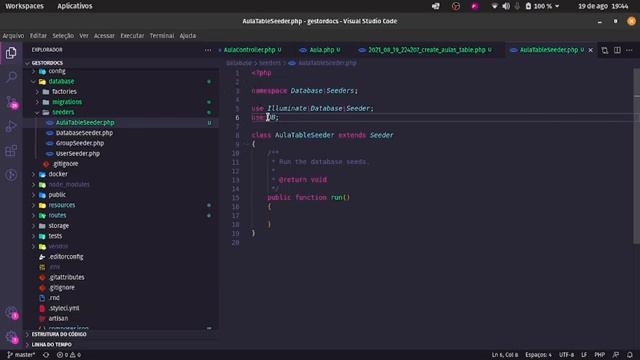Open editor more actions ellipsis

coord(629,50)
